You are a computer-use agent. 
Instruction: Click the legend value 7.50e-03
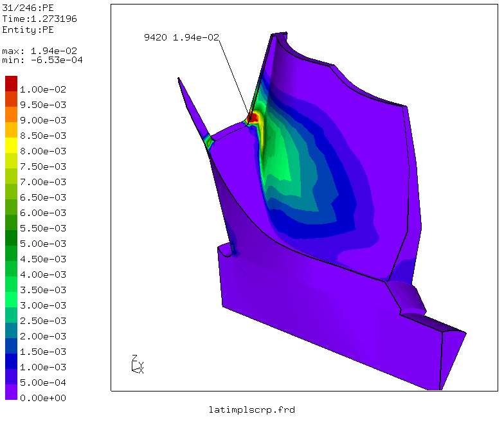[x=43, y=166]
